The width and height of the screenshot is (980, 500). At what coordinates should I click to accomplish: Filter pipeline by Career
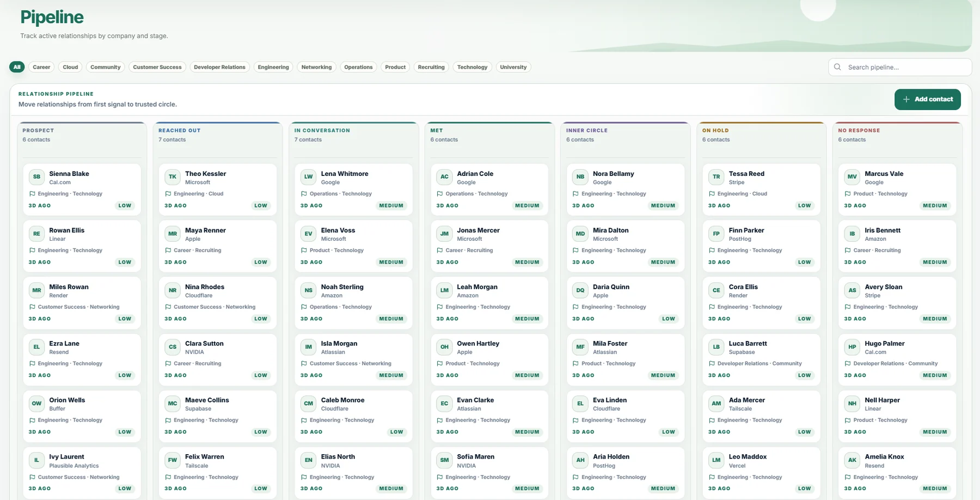pos(41,67)
